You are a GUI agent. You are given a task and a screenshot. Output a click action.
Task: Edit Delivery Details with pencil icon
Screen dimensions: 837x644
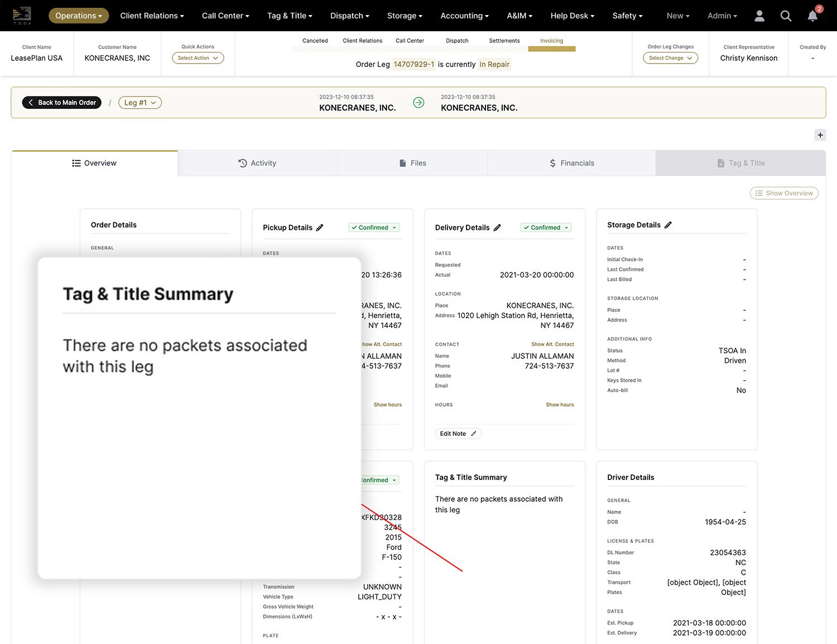pos(497,228)
